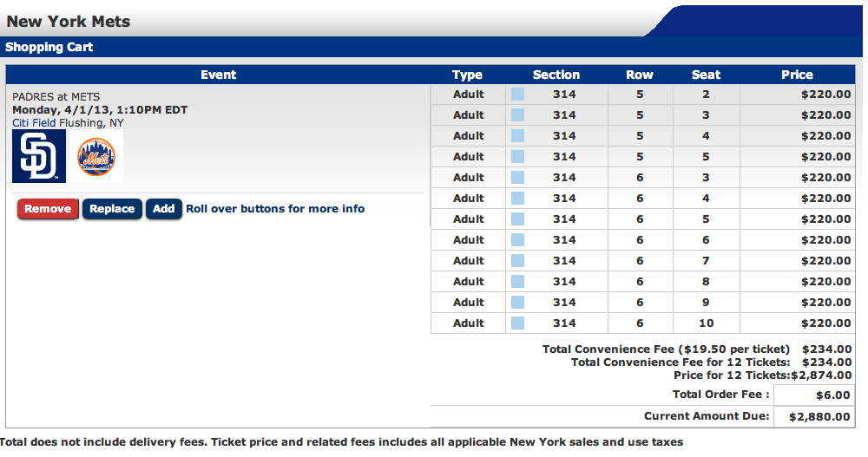Click the Price for 12 Tickets line
868x457 pixels.
[762, 375]
